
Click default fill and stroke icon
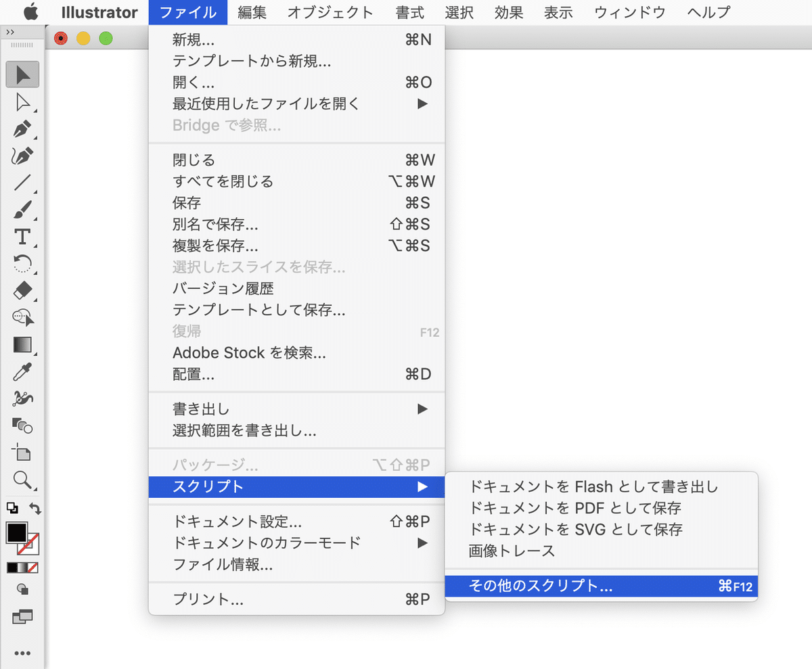12,507
